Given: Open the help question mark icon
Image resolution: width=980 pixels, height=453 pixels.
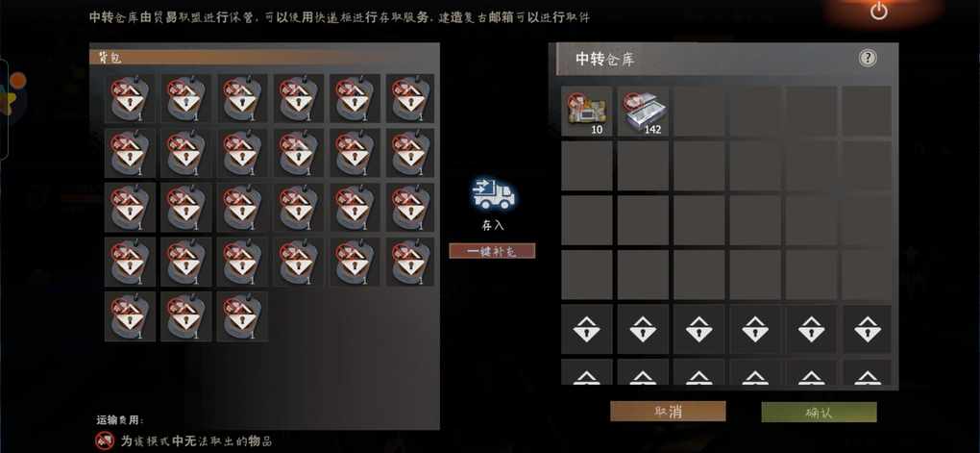Looking at the screenshot, I should coord(868,59).
